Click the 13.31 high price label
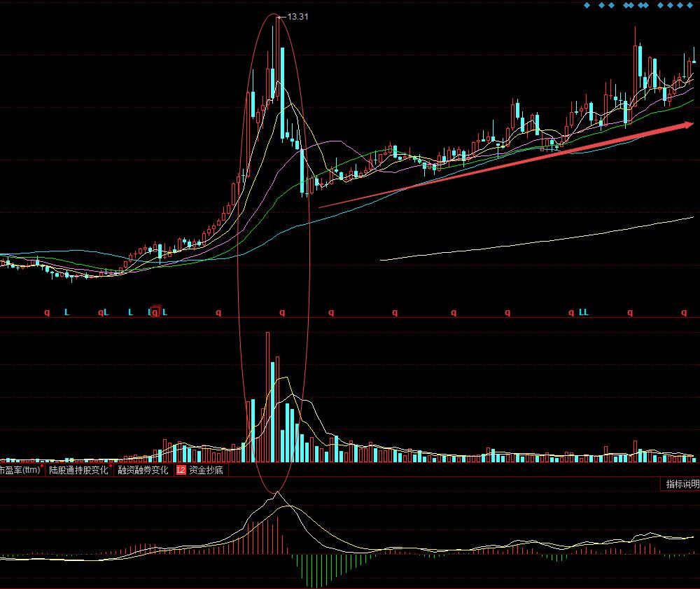This screenshot has width=700, height=589. (x=297, y=17)
